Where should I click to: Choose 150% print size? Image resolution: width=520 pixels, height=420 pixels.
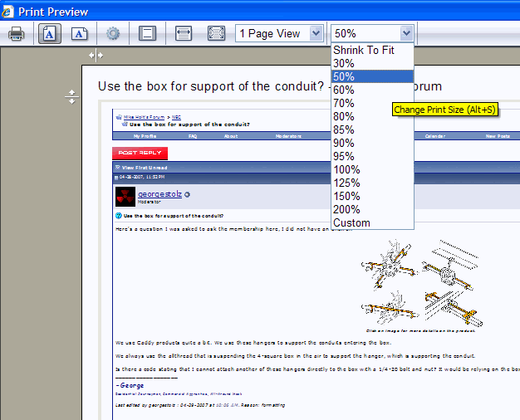(372, 196)
